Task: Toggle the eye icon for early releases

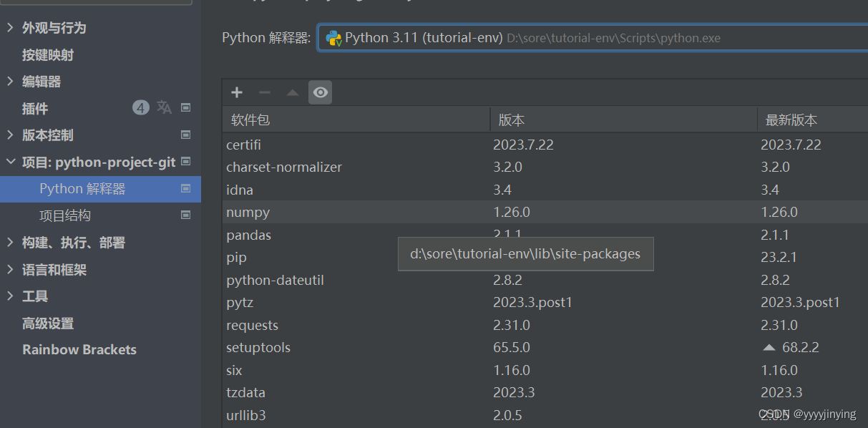Action: 321,92
